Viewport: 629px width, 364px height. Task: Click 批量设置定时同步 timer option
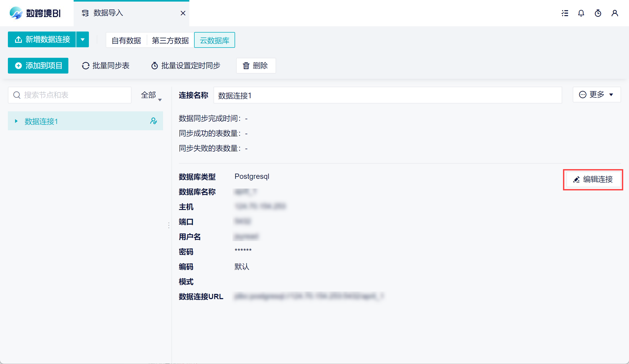(186, 66)
